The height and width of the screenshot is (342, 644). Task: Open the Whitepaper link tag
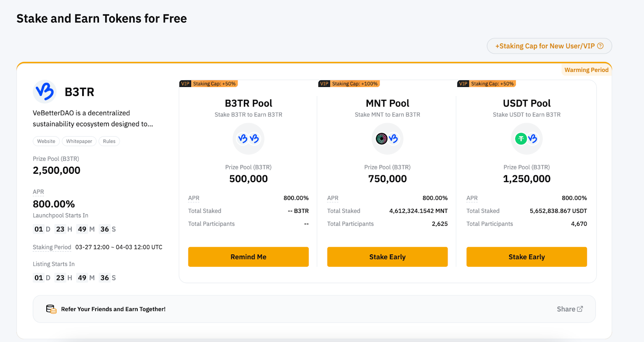(79, 141)
